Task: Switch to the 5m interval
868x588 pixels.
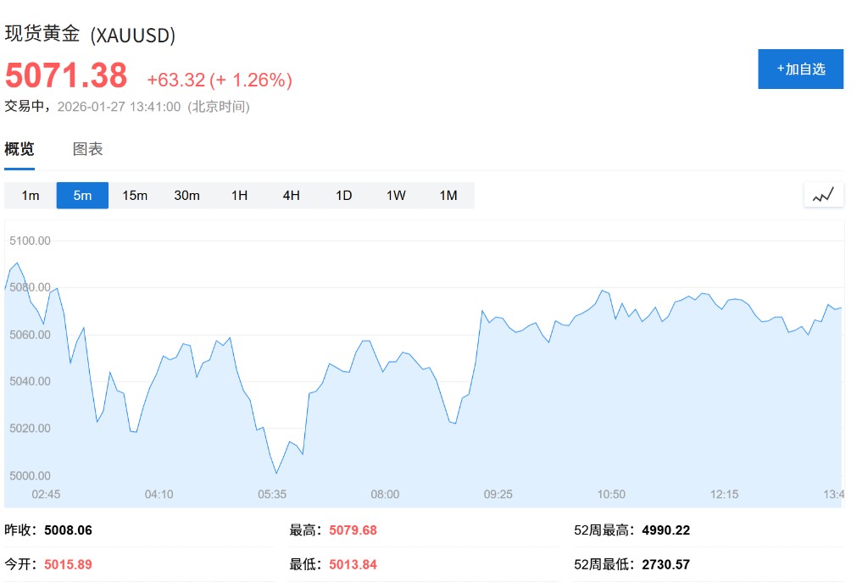Action: click(82, 196)
